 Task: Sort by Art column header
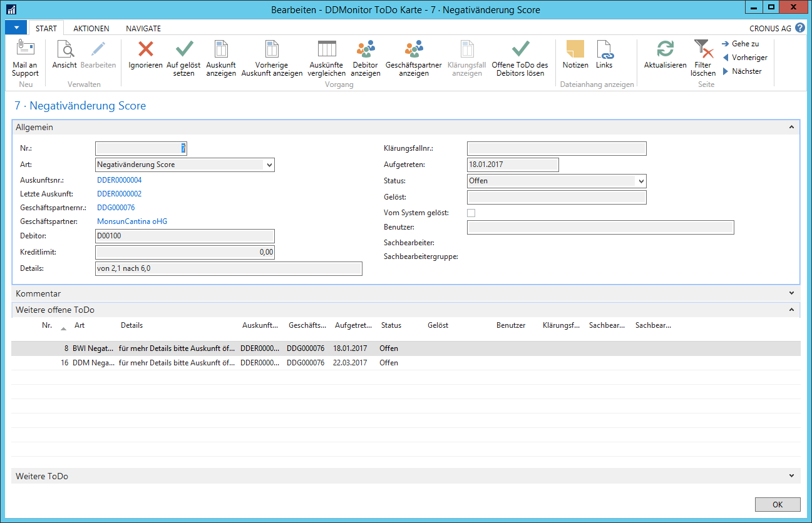click(80, 325)
